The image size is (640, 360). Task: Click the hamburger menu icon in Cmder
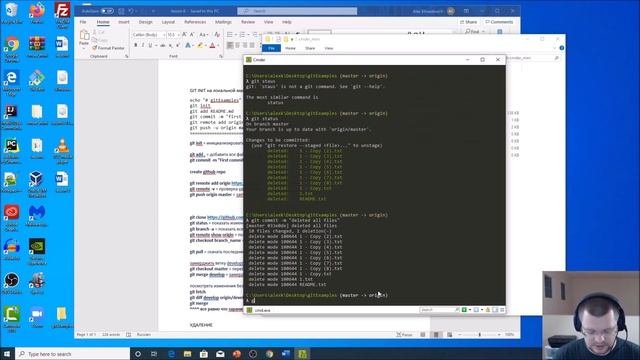click(x=502, y=310)
